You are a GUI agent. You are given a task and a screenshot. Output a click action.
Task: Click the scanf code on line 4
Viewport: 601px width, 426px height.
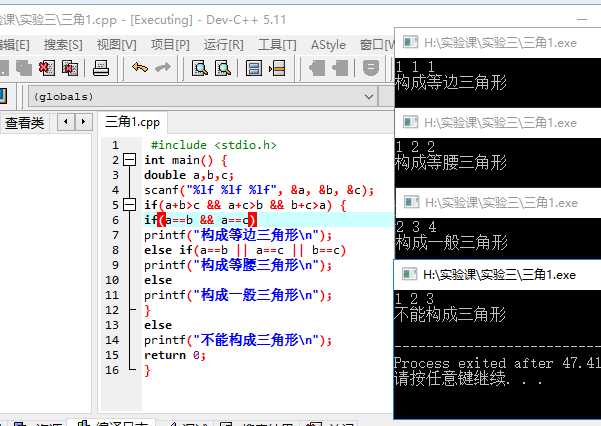pyautogui.click(x=259, y=190)
